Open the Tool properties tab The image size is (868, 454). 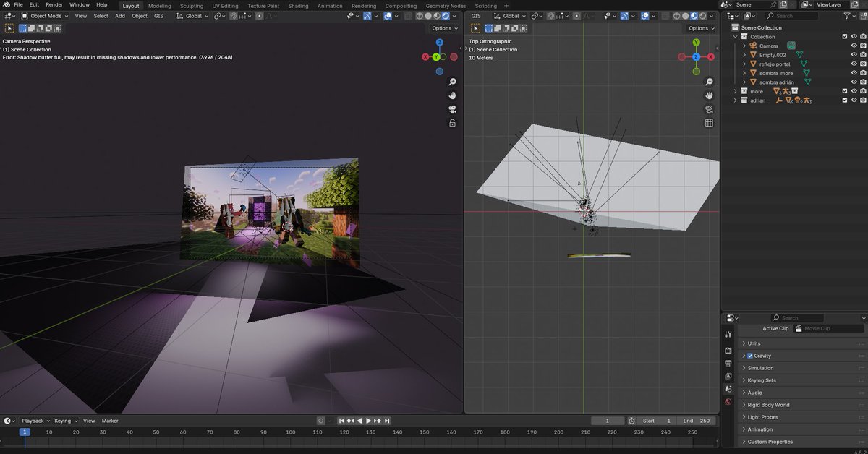coord(728,334)
